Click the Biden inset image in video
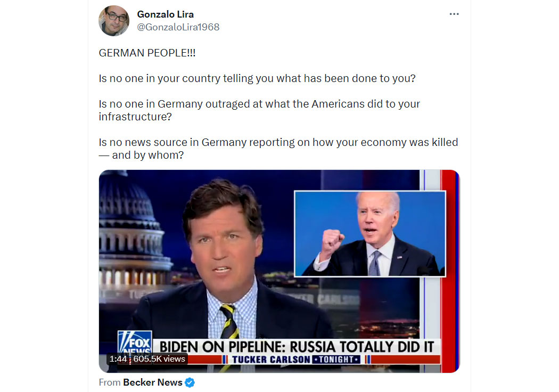This screenshot has width=559, height=392. click(x=370, y=234)
